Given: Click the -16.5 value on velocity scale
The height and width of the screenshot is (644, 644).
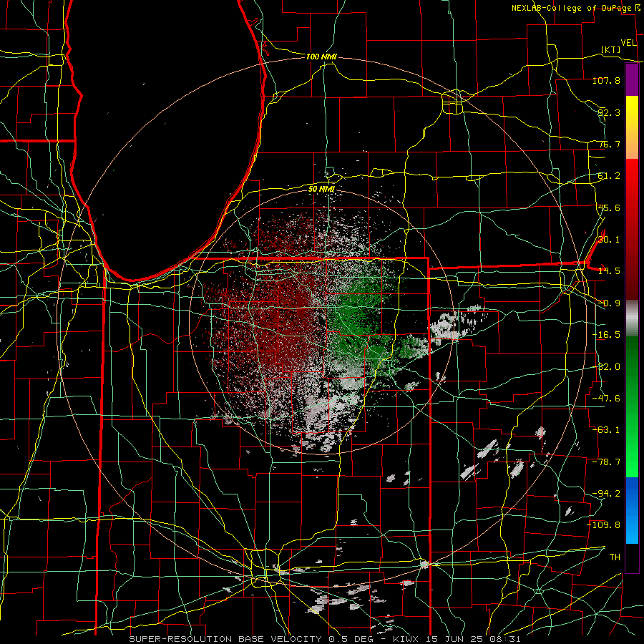Looking at the screenshot, I should coord(606,335).
